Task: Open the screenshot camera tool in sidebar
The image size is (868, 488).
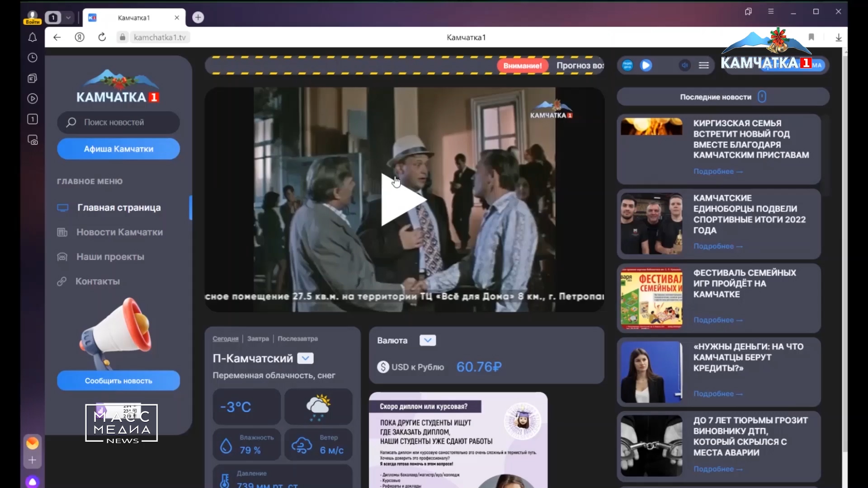Action: point(33,140)
